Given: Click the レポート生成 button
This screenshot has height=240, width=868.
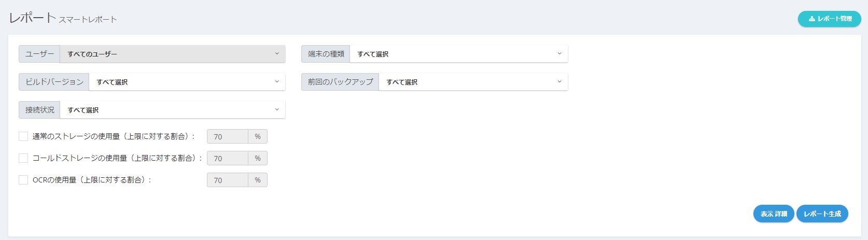Looking at the screenshot, I should pos(822,214).
